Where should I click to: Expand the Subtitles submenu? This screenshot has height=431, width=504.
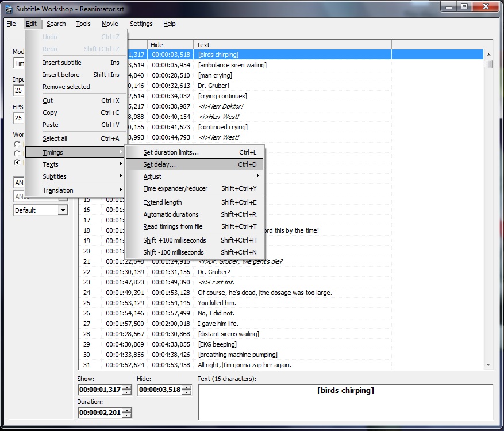click(x=76, y=176)
